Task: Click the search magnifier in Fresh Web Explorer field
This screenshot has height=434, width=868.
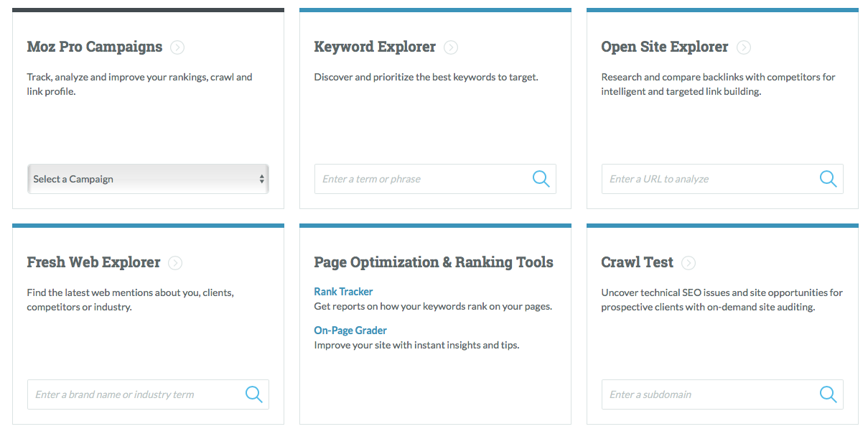Action: point(253,394)
